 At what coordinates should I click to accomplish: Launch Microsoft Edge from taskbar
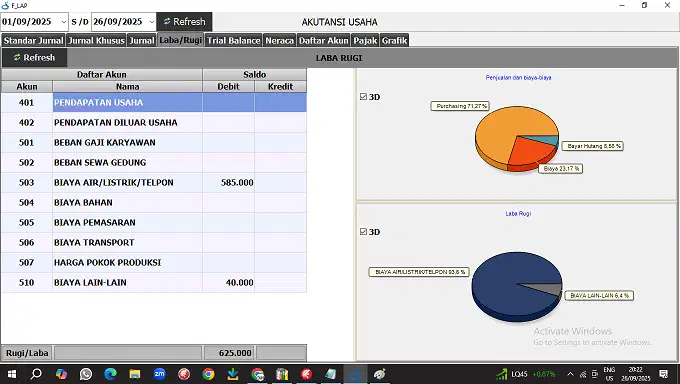(110, 374)
